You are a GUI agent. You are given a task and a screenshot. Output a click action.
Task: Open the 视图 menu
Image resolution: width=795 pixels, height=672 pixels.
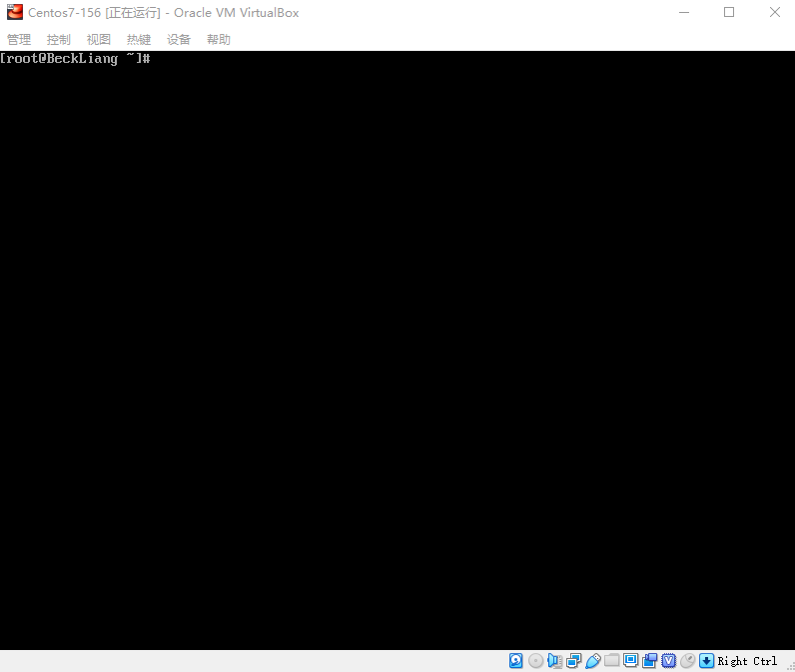(99, 40)
